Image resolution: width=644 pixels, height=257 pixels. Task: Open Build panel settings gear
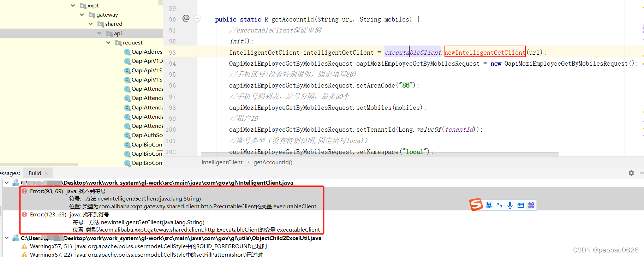pyautogui.click(x=631, y=173)
